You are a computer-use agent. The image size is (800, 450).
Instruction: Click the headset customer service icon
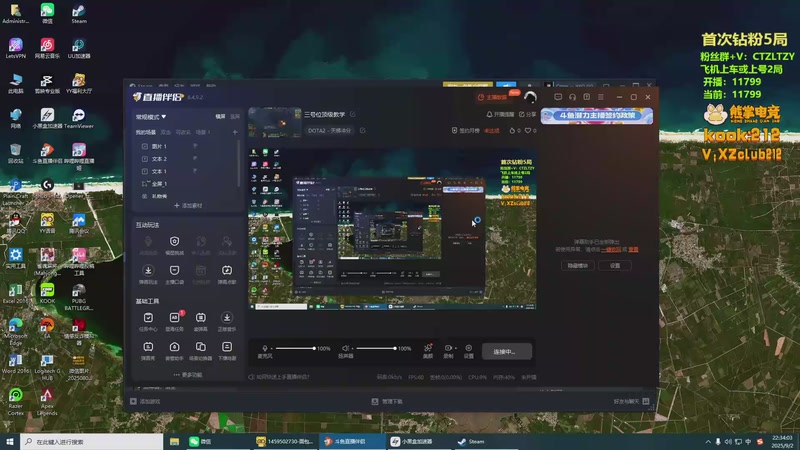[x=572, y=97]
